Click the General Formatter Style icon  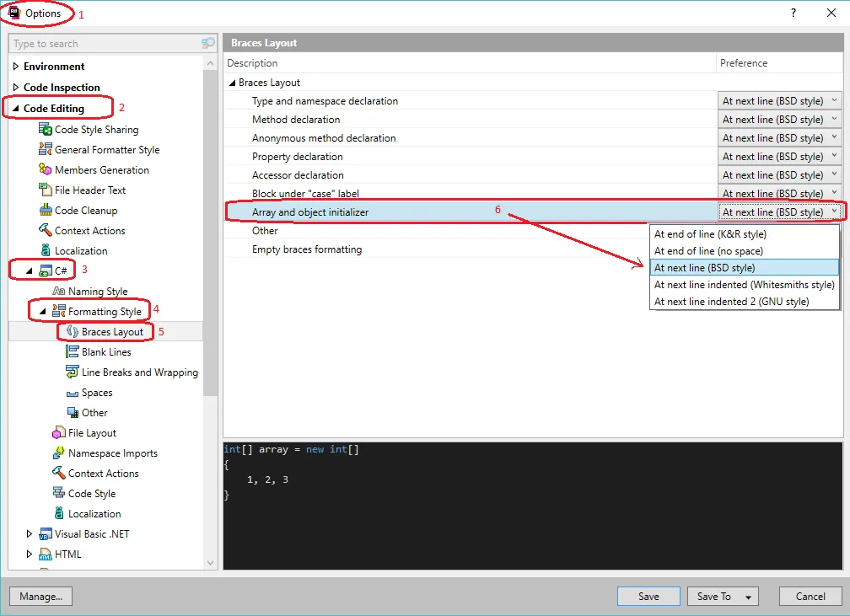(x=45, y=149)
